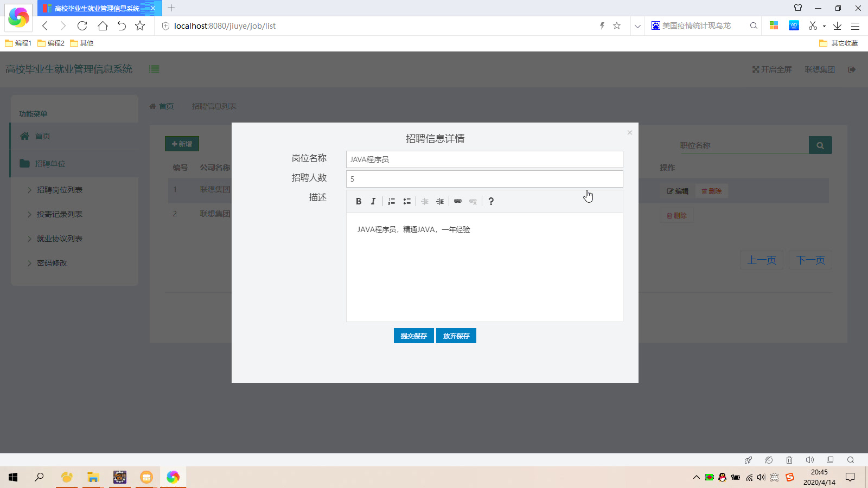Screen dimensions: 868x488
Task: Click 删除 in row 1
Action: [x=711, y=191]
